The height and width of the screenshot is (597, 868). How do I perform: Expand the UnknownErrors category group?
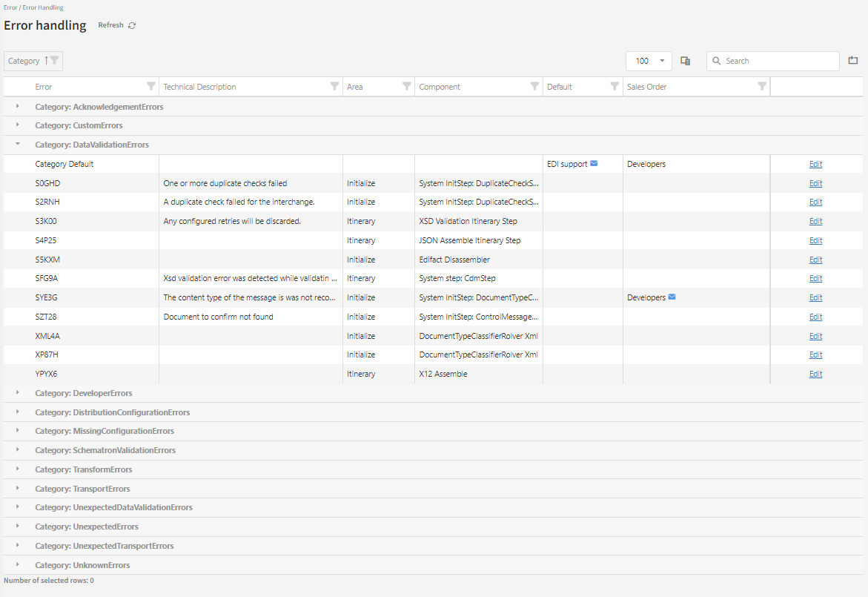coord(18,565)
